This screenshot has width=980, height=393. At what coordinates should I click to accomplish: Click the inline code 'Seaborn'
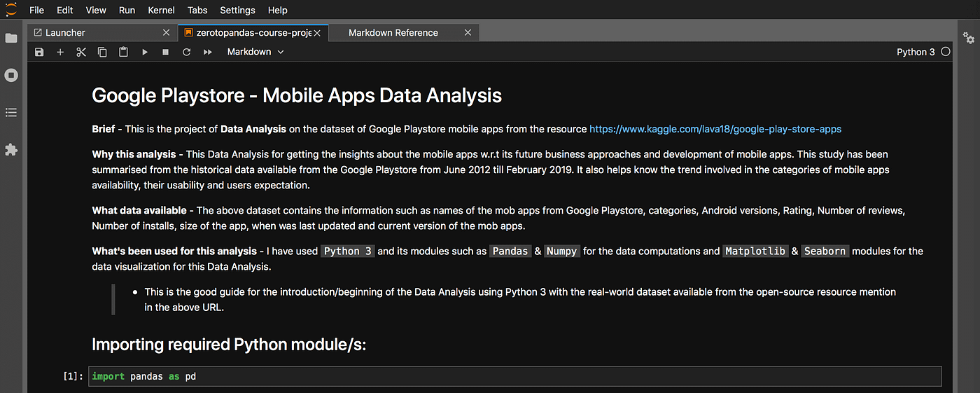coord(825,251)
